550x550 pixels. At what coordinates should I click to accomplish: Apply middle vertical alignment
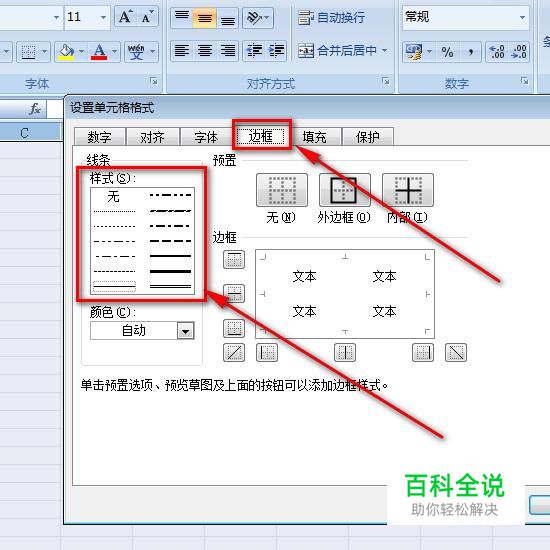204,18
